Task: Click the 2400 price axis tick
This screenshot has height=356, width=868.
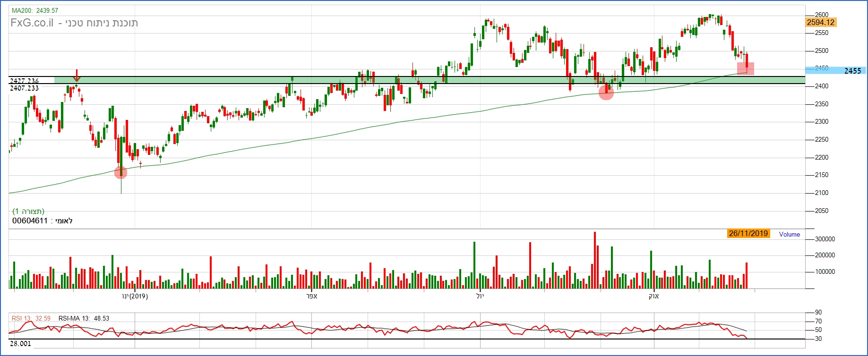Action: 822,86
